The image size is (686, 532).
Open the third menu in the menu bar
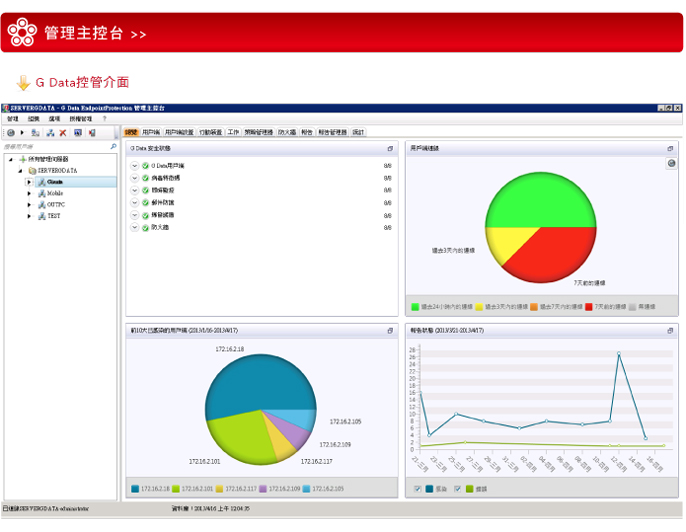[x=54, y=119]
